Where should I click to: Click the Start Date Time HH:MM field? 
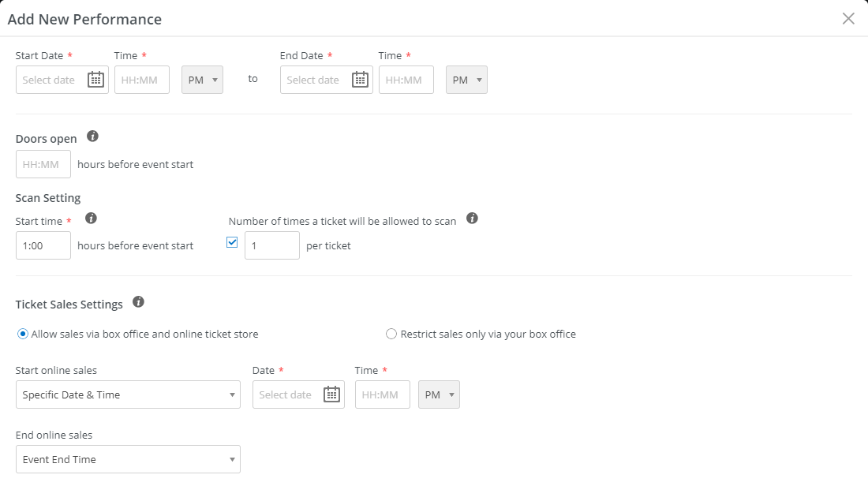(x=142, y=79)
